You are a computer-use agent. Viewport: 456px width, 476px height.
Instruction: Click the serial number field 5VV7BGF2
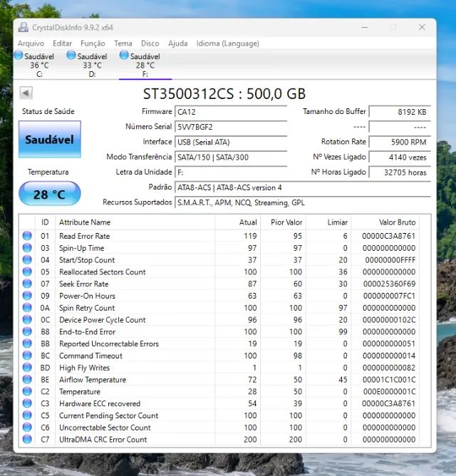(231, 127)
